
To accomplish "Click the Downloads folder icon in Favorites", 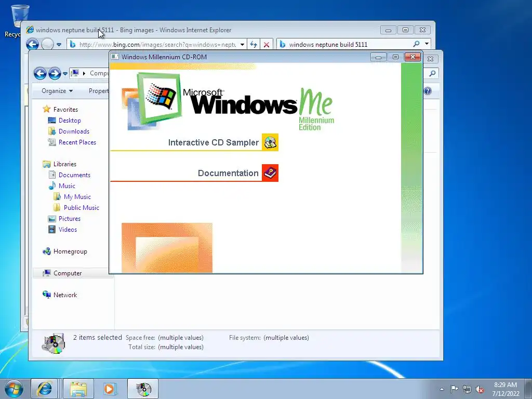I will point(52,131).
